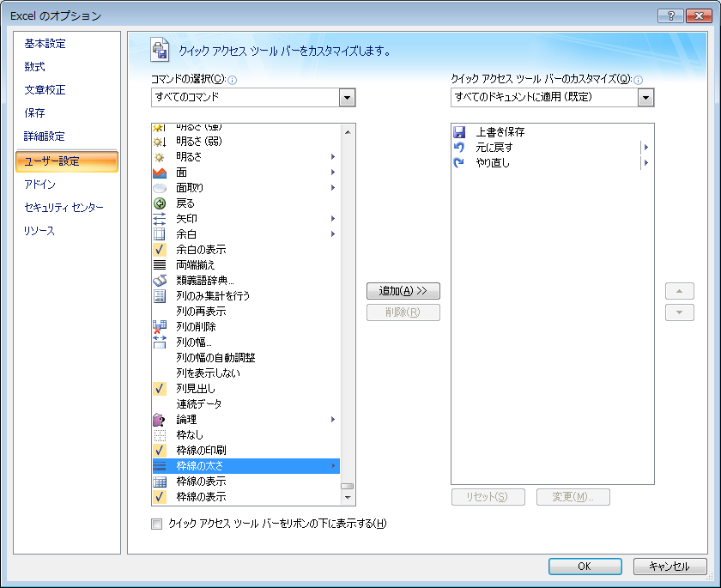Click the 枠なし no border icon
This screenshot has width=721, height=588.
click(159, 435)
